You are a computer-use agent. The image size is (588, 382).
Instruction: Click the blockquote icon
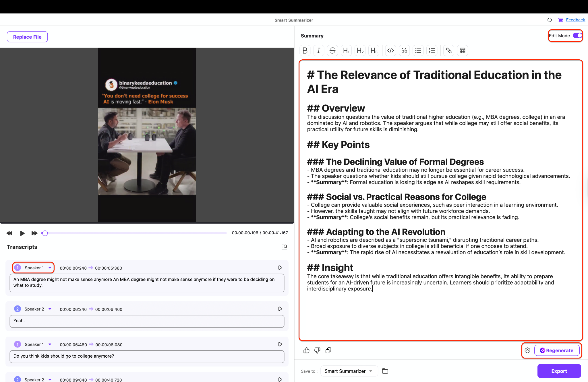[x=404, y=50]
